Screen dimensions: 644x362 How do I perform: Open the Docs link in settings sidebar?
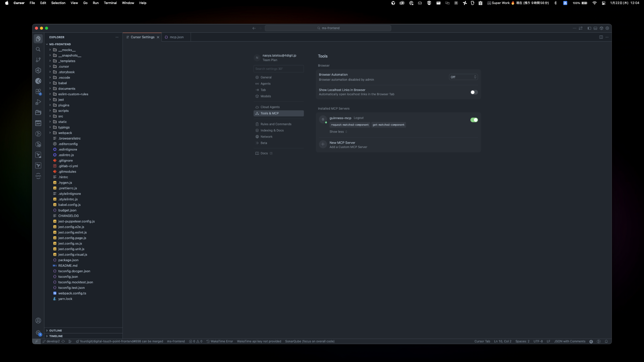coord(264,153)
